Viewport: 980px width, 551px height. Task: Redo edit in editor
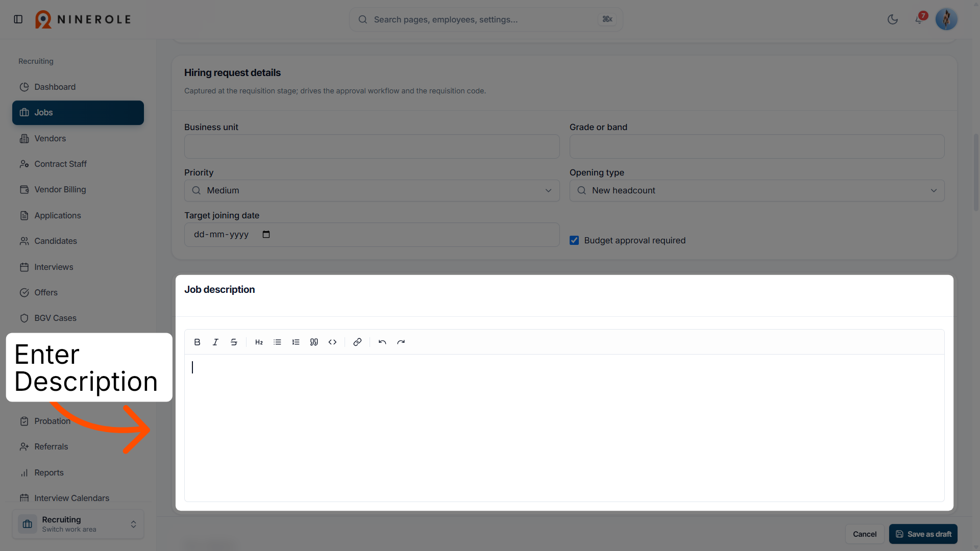click(401, 342)
